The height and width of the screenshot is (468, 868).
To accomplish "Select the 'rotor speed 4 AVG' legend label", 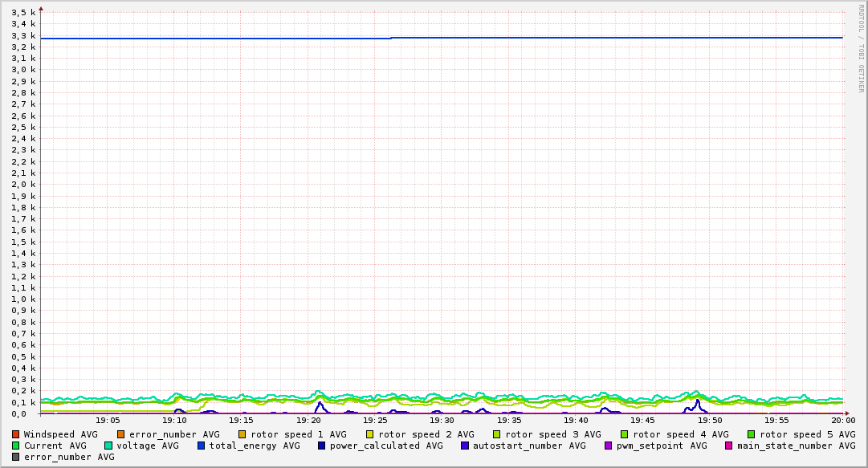I will point(681,435).
